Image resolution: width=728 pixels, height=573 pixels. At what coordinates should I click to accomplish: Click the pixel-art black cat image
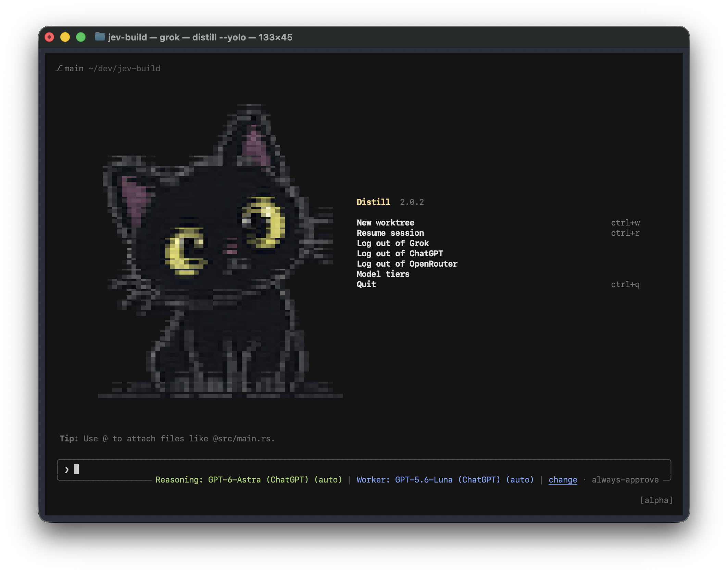point(220,251)
